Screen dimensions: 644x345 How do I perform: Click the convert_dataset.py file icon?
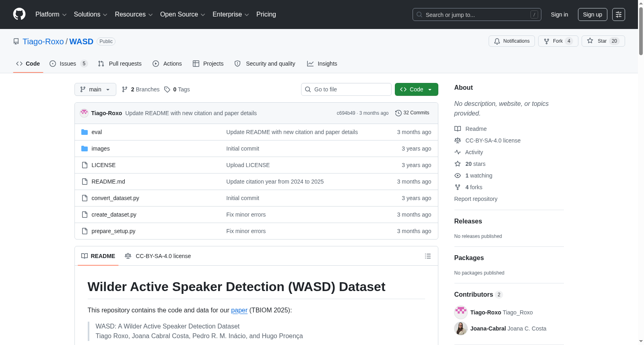pos(85,198)
